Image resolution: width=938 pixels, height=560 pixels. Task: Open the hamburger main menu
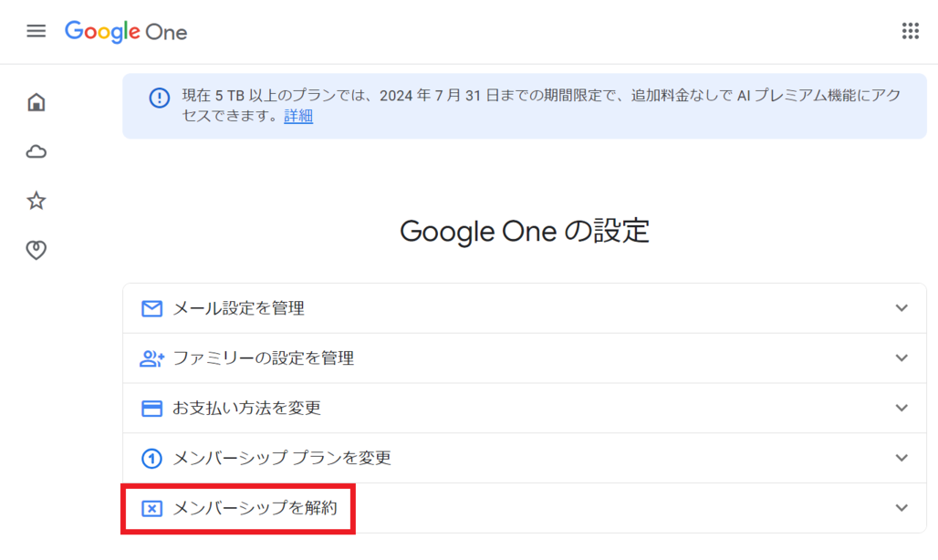tap(36, 31)
